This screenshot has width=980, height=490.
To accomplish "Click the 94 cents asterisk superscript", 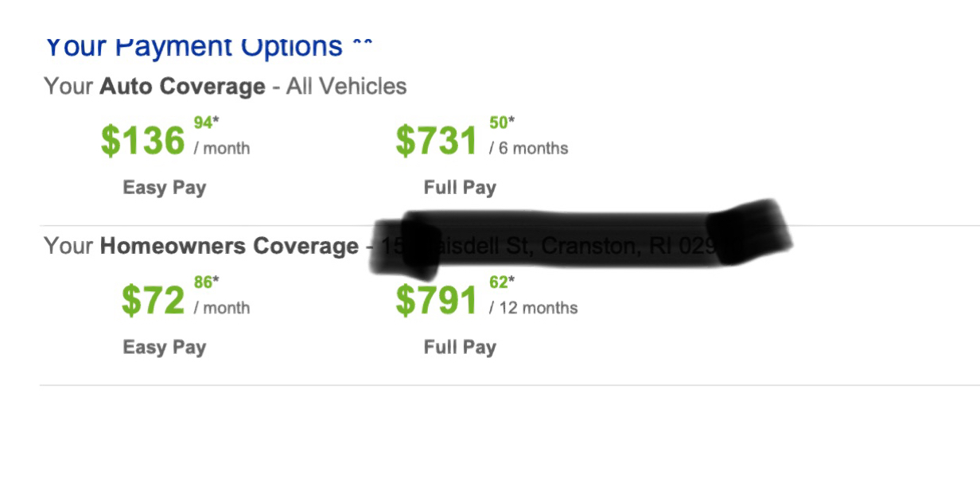I will click(206, 122).
